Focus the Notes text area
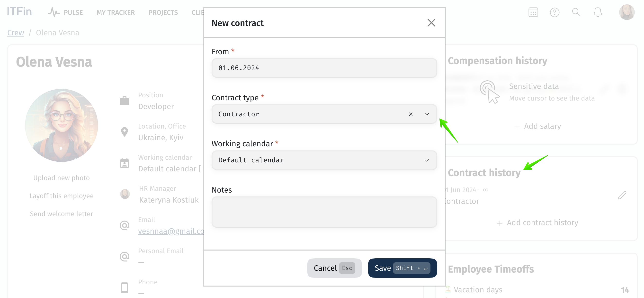 pyautogui.click(x=324, y=212)
